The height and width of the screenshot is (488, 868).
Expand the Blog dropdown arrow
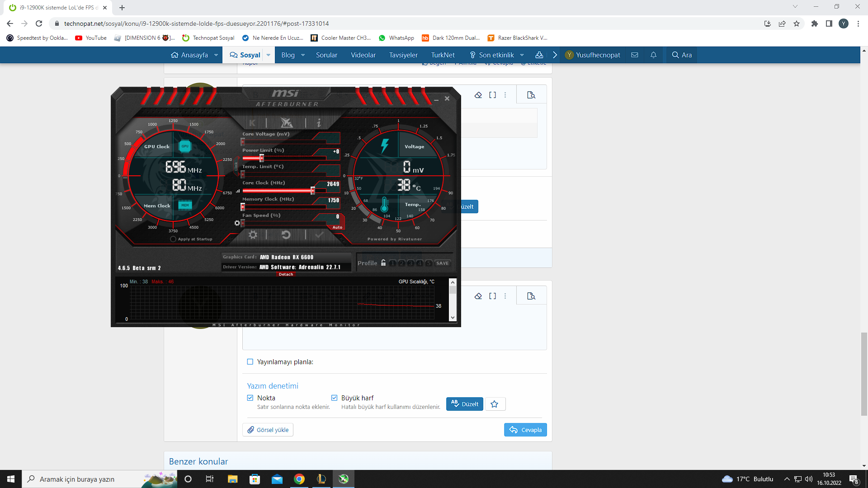tap(303, 55)
